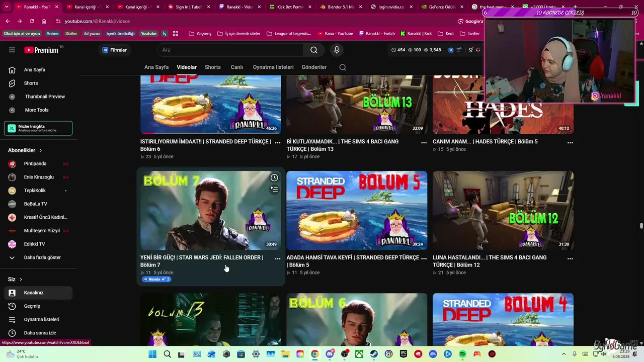
Task: Open the Oynatma listeleri tab
Action: [273, 67]
